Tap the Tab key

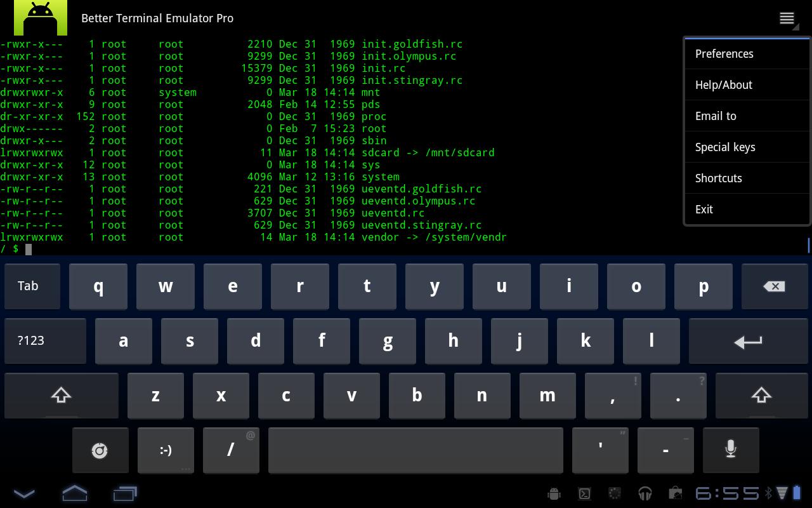(x=32, y=286)
